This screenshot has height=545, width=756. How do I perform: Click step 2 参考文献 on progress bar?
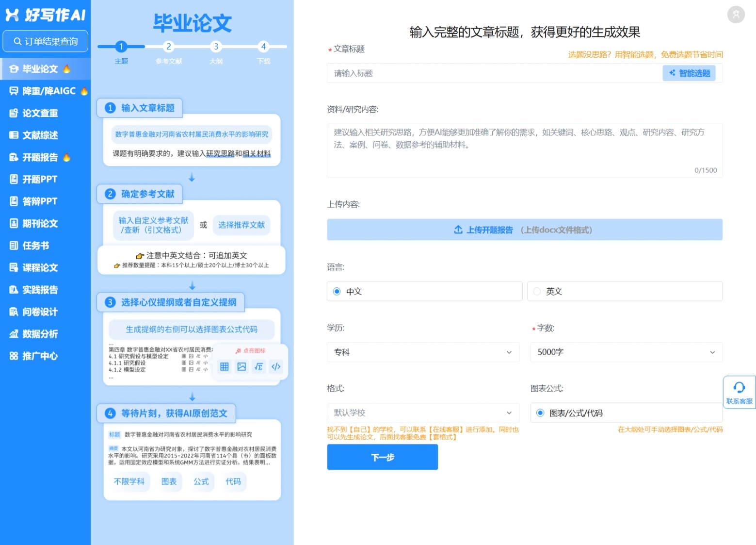point(169,47)
